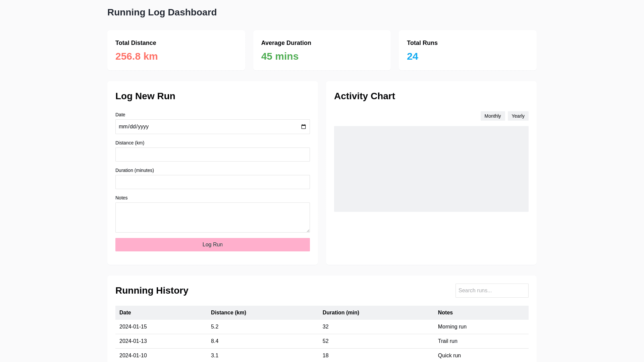Click the Total Runs stat card

tap(467, 50)
